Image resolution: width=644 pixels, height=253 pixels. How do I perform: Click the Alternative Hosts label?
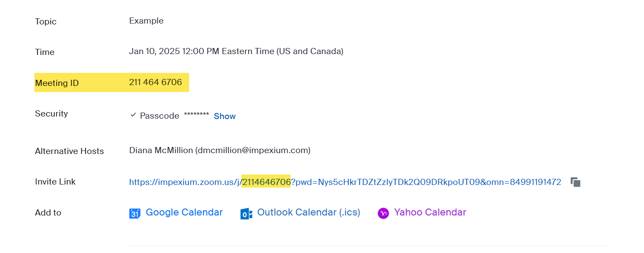tap(69, 151)
